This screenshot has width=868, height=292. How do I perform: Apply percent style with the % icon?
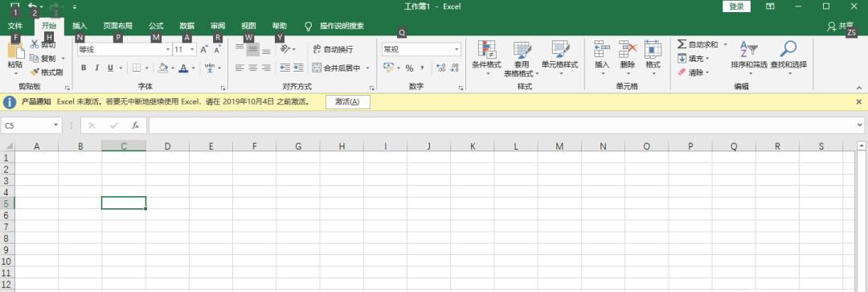409,68
